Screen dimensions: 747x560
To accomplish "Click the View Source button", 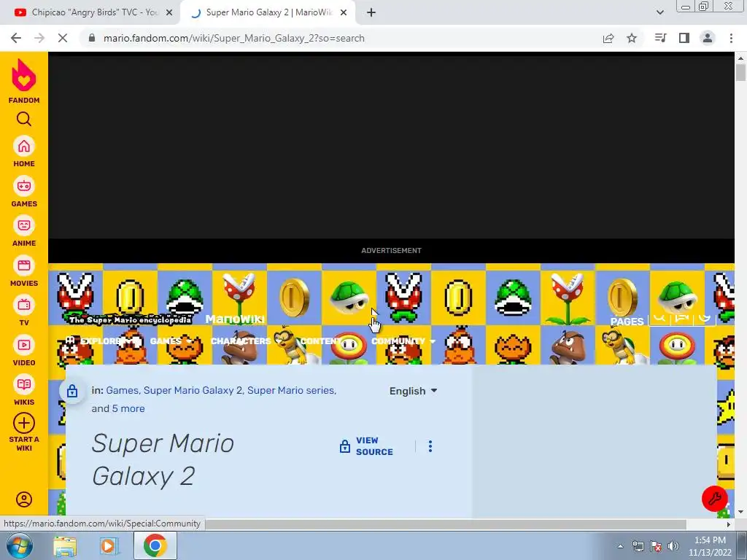I will click(366, 446).
